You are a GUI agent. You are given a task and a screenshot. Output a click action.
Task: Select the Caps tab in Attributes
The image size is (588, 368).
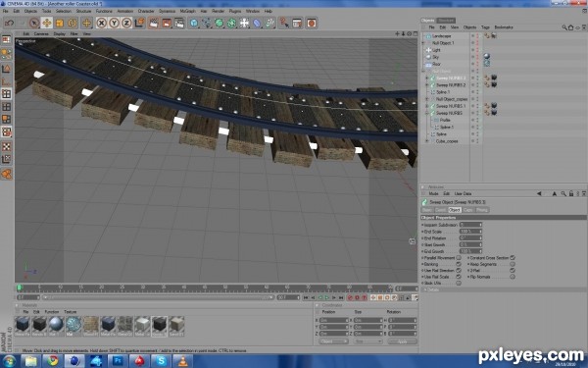[x=468, y=210]
